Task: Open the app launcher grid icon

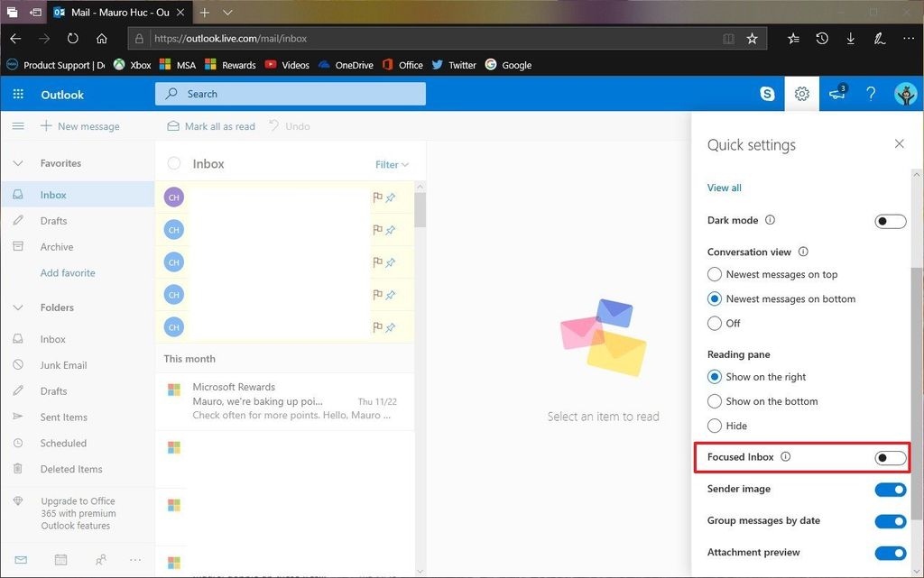Action: point(17,94)
